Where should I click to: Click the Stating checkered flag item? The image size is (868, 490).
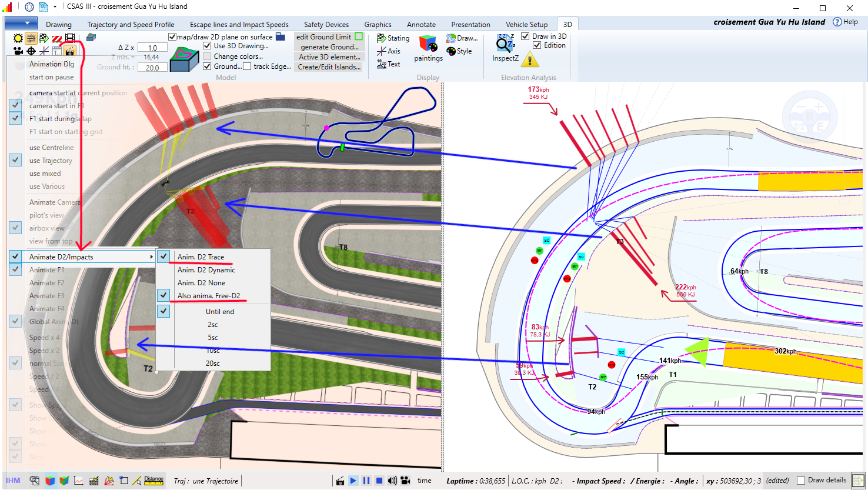point(393,38)
